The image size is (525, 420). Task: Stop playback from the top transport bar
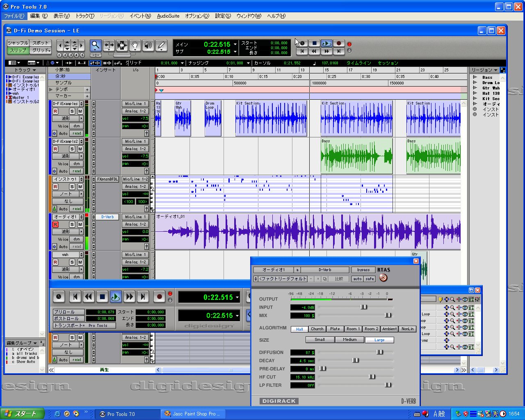pyautogui.click(x=314, y=43)
